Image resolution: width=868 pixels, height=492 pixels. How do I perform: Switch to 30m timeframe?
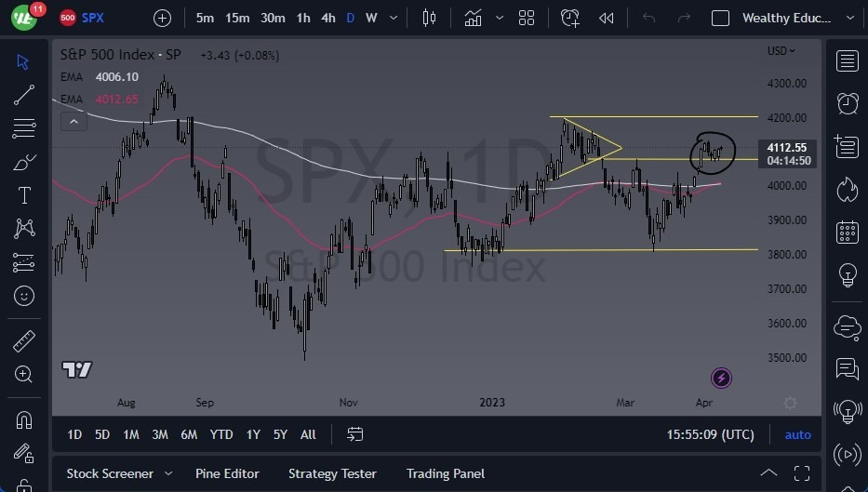click(x=273, y=19)
